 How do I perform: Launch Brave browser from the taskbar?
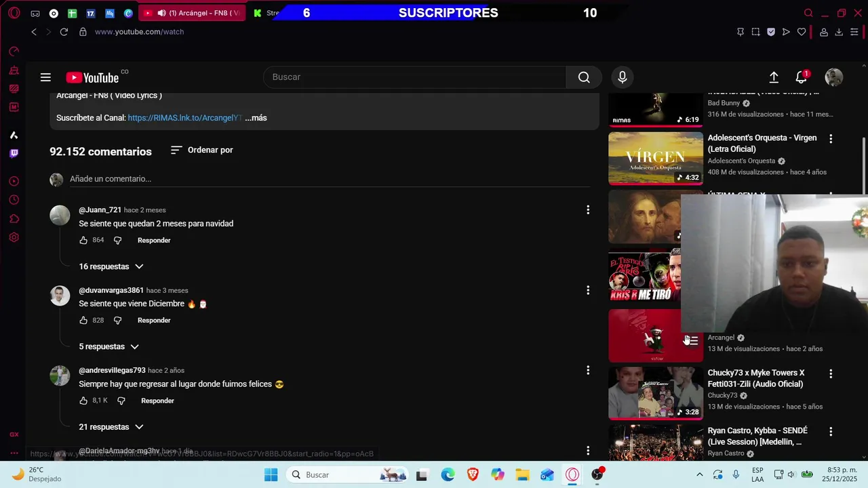(473, 474)
